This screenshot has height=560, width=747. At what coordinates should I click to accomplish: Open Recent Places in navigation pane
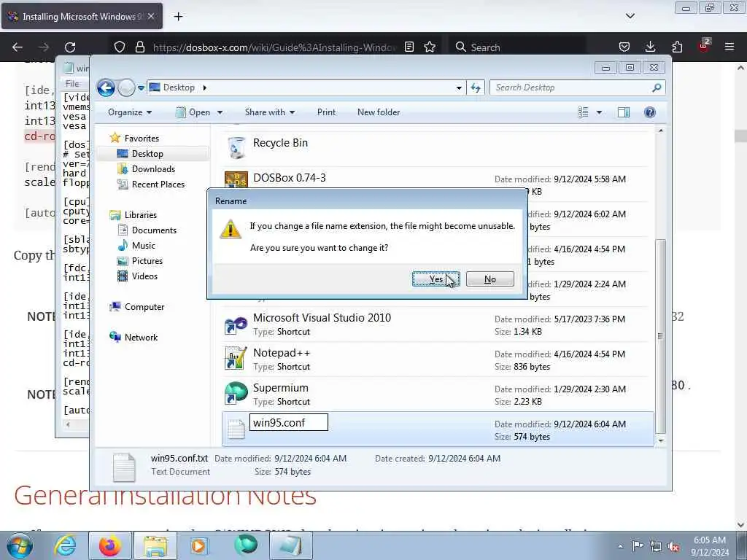point(158,184)
